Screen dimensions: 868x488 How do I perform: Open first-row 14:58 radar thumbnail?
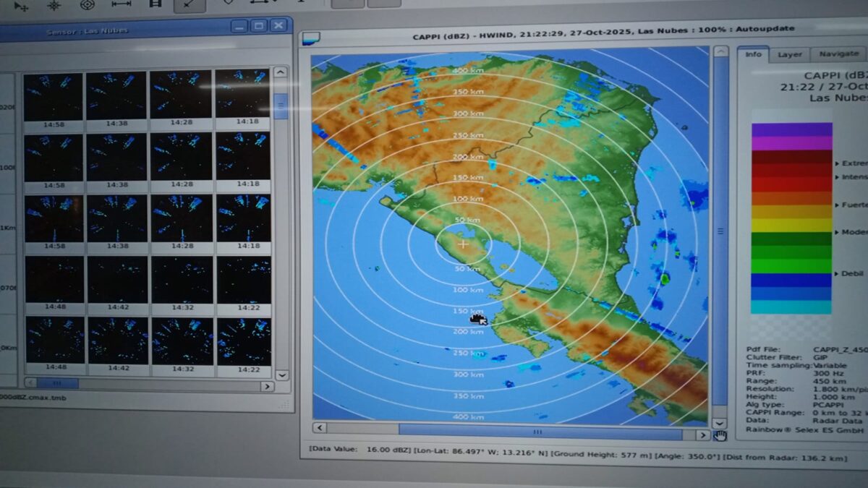coord(54,95)
